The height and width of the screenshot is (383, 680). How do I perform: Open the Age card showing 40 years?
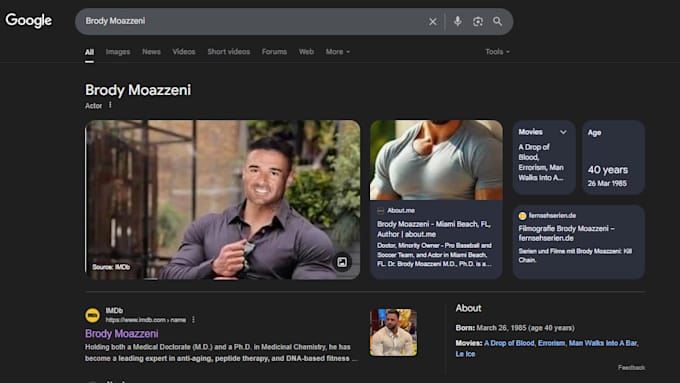click(x=613, y=157)
